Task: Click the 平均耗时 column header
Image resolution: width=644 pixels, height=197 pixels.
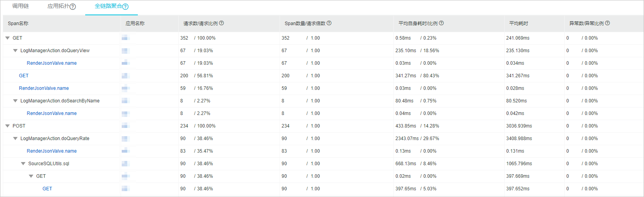Action: coord(519,24)
